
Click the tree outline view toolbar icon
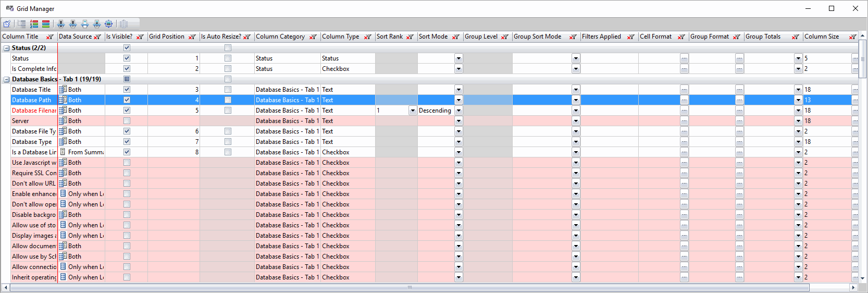pos(21,23)
